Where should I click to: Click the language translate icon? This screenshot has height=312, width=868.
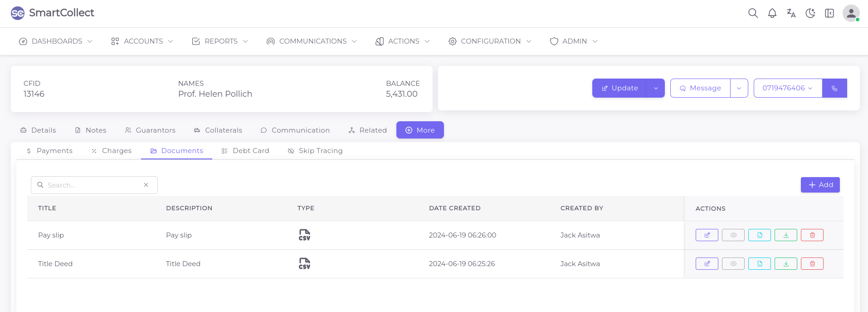click(791, 13)
